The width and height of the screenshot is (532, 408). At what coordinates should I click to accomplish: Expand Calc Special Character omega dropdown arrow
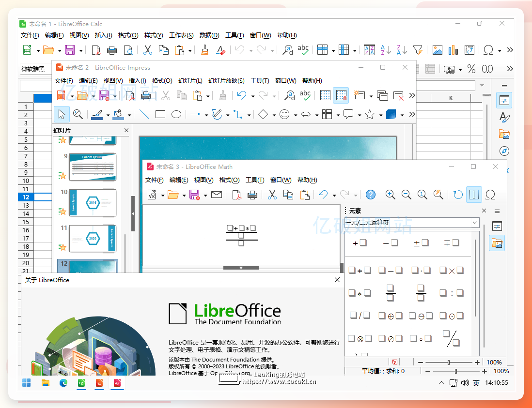click(500, 51)
